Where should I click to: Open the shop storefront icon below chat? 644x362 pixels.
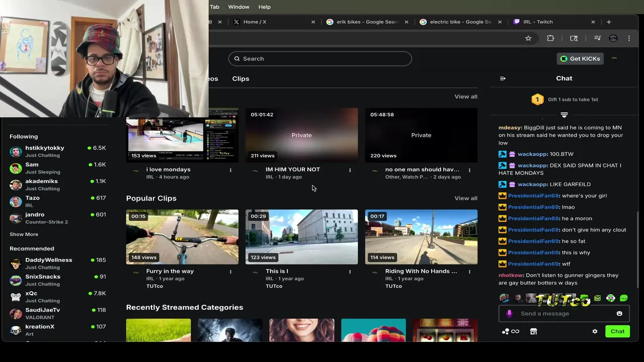coord(533,331)
